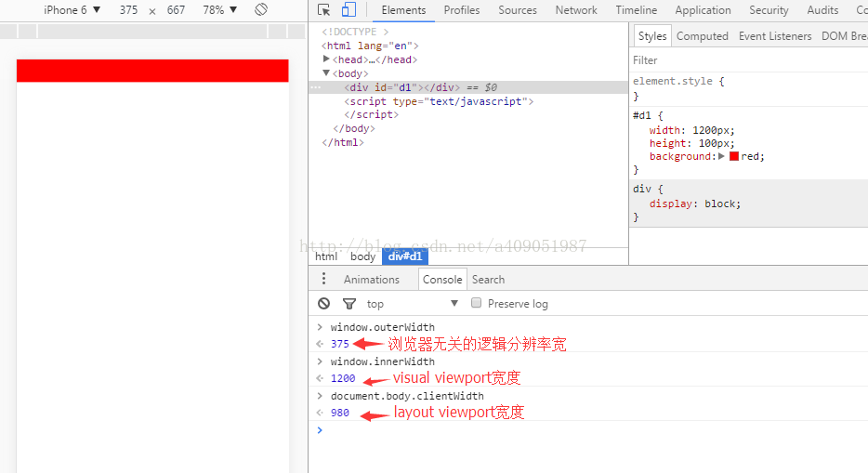The width and height of the screenshot is (868, 473).
Task: Click the div#d1 breadcrumb
Action: pyautogui.click(x=405, y=256)
